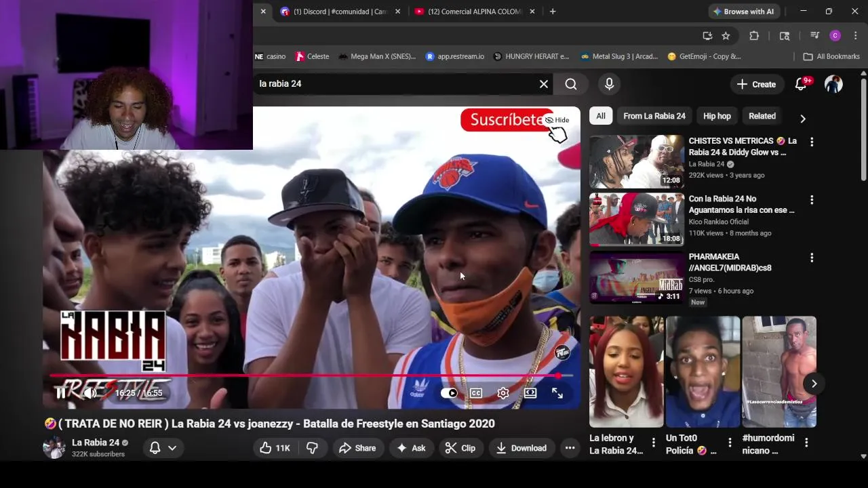Open options for #humordominicano short
Screen dimensions: 868x488
(806, 443)
